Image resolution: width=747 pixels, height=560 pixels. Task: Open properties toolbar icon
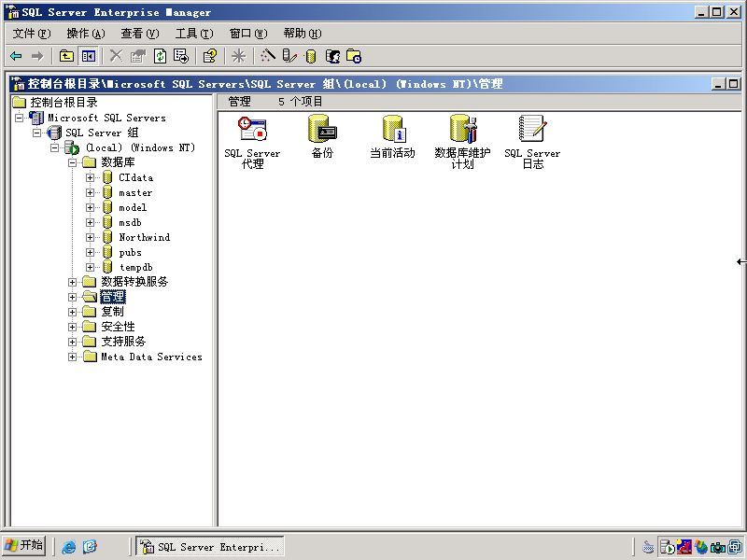click(137, 56)
